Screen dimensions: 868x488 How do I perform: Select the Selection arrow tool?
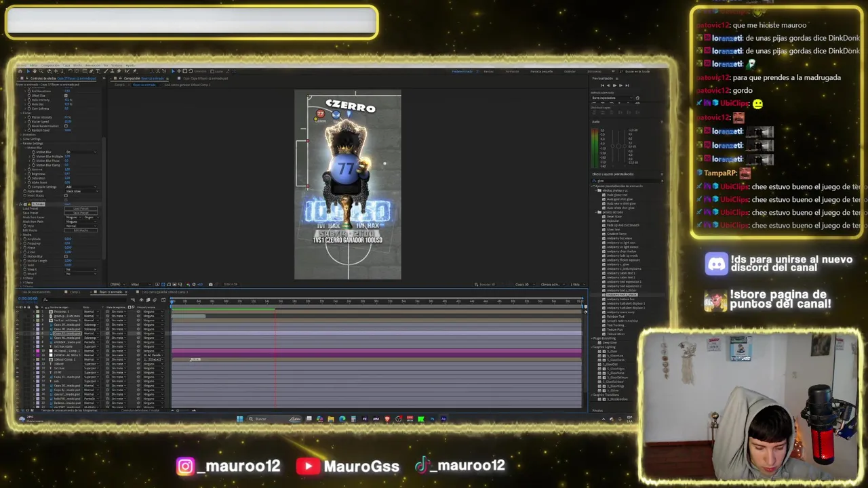click(x=28, y=71)
